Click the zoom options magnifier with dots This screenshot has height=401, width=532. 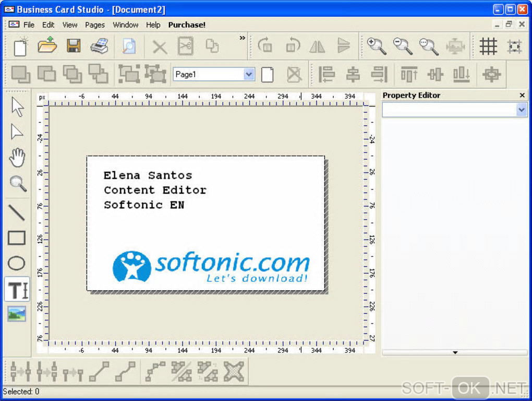coord(429,46)
